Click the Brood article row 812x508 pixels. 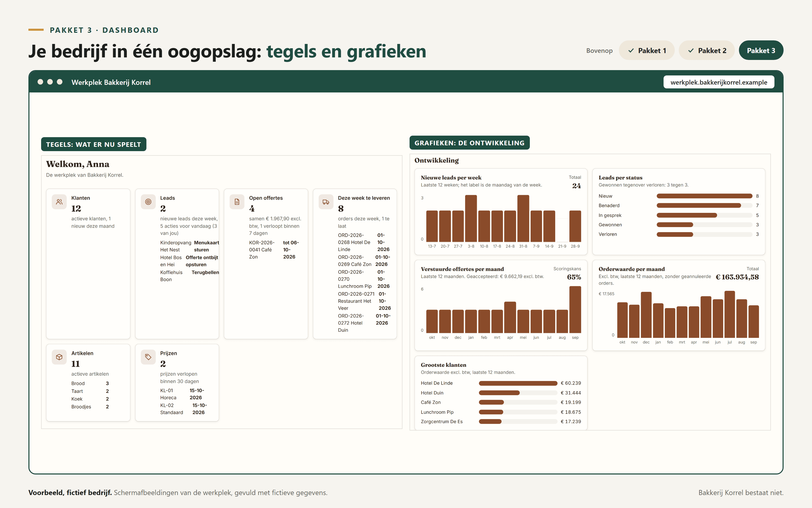tap(90, 383)
